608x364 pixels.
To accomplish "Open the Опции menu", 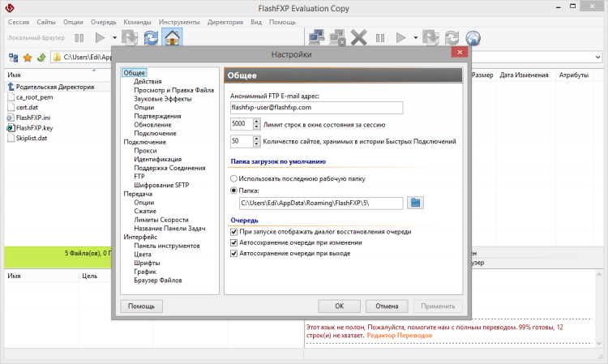I will point(73,22).
